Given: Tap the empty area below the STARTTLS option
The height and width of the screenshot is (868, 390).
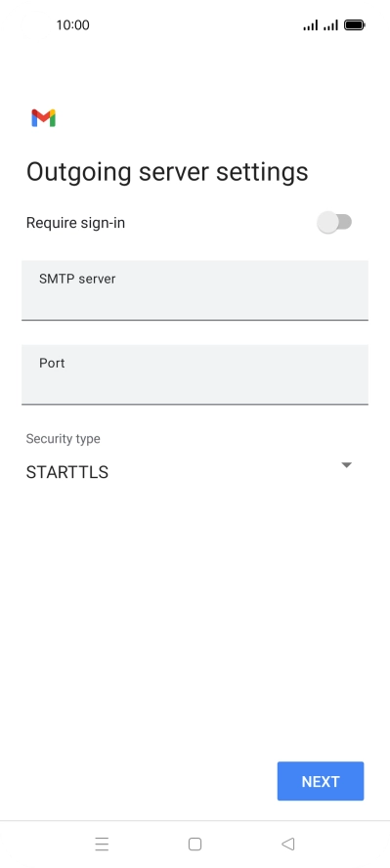Looking at the screenshot, I should (x=195, y=620).
